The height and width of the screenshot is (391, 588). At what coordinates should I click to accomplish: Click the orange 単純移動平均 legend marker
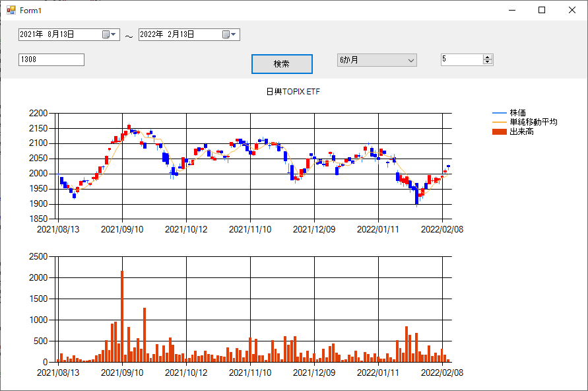499,122
